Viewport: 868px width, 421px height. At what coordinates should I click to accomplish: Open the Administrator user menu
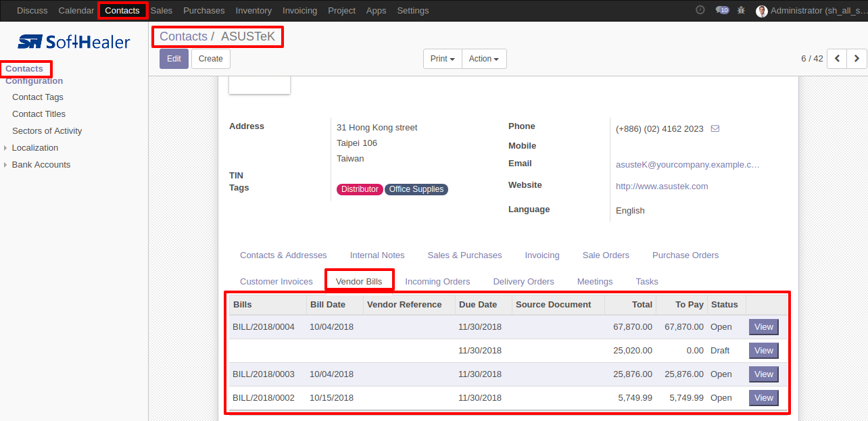(811, 11)
